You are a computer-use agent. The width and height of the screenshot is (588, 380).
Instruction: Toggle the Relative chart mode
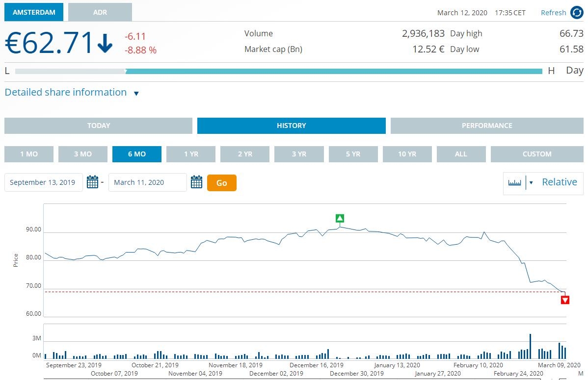point(559,182)
